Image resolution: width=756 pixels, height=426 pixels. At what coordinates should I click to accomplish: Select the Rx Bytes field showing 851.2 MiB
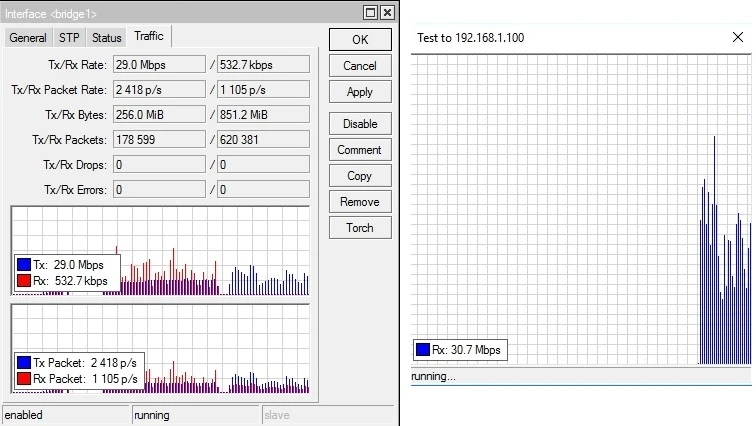point(263,115)
